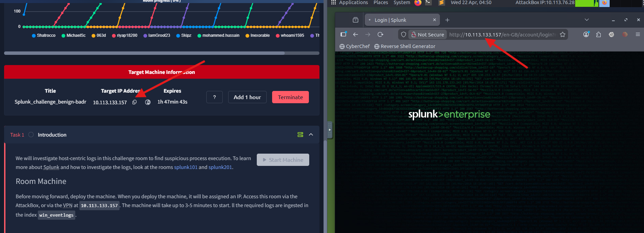Open Firefox account icon
This screenshot has width=644, height=233.
pos(586,34)
